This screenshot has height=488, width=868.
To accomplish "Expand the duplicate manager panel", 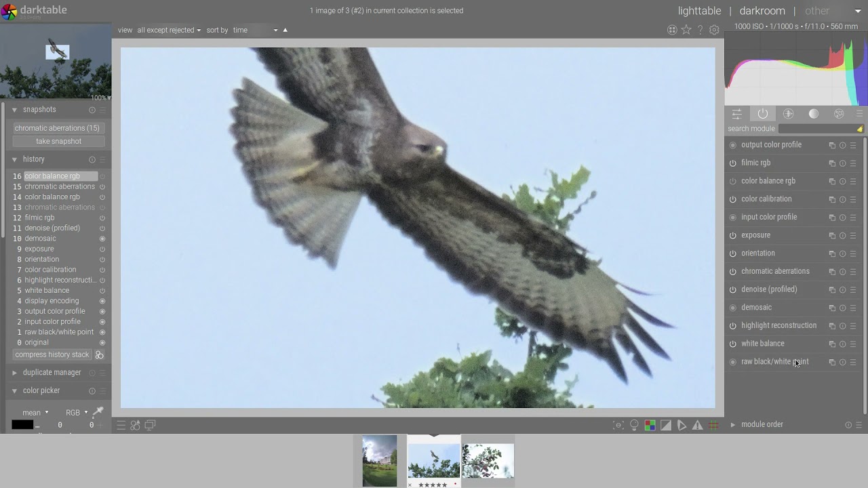I will pyautogui.click(x=14, y=373).
